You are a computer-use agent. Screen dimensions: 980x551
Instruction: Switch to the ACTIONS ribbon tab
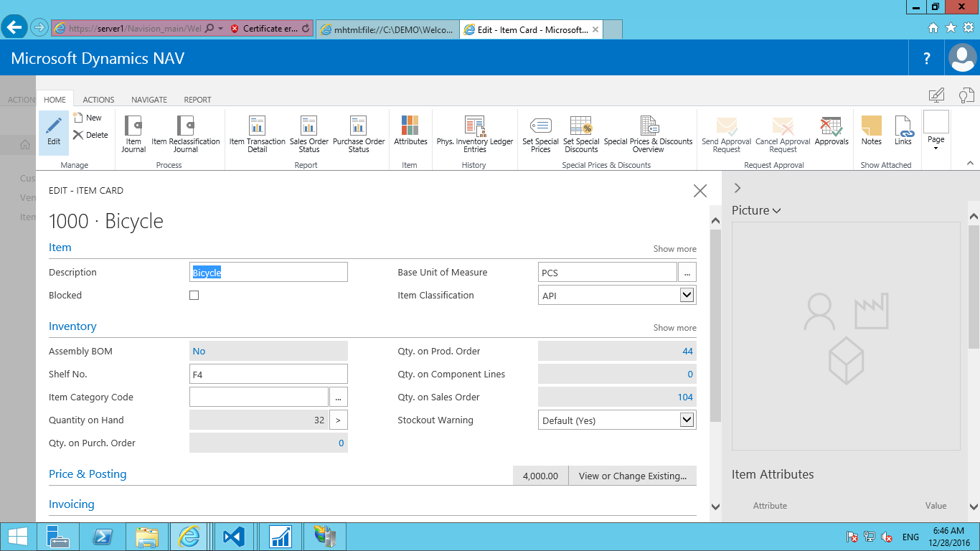tap(98, 100)
